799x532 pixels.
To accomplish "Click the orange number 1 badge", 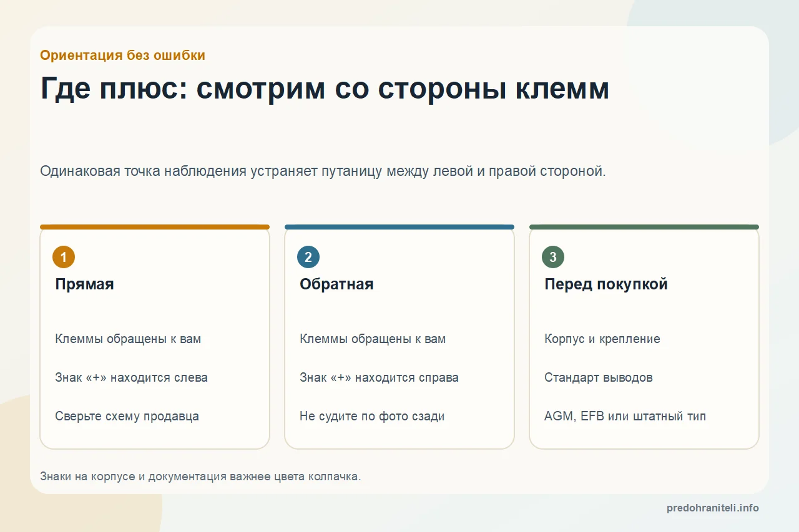I will [64, 257].
